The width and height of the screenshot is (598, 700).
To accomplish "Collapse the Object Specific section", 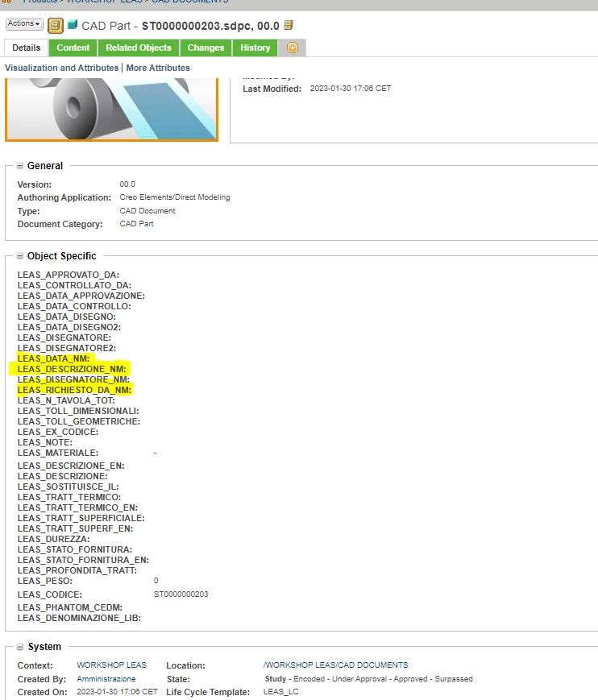I will coord(19,256).
